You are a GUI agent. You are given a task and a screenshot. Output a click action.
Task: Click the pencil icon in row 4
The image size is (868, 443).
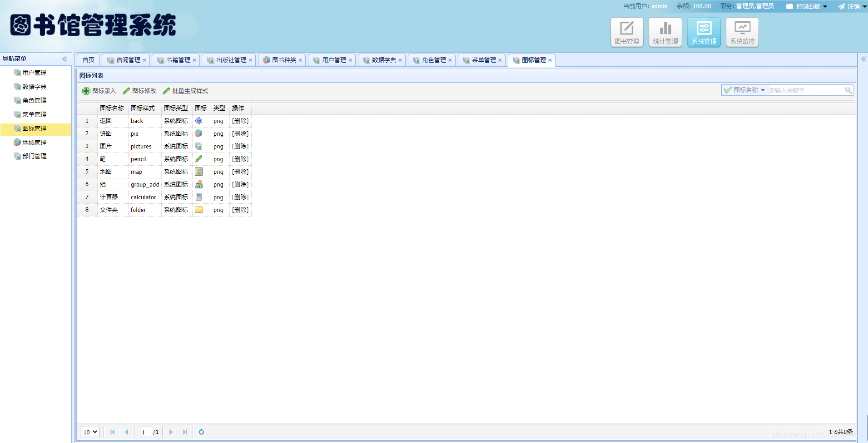(198, 159)
